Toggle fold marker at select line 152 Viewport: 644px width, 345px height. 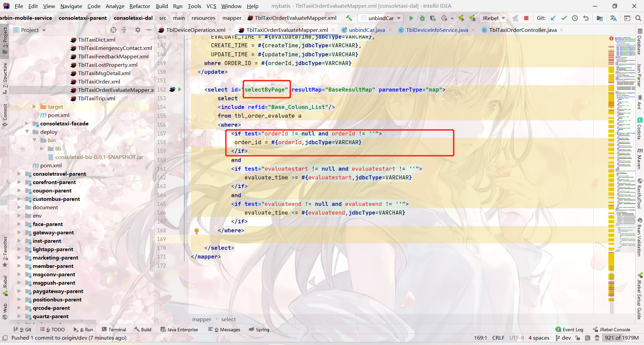(x=188, y=90)
